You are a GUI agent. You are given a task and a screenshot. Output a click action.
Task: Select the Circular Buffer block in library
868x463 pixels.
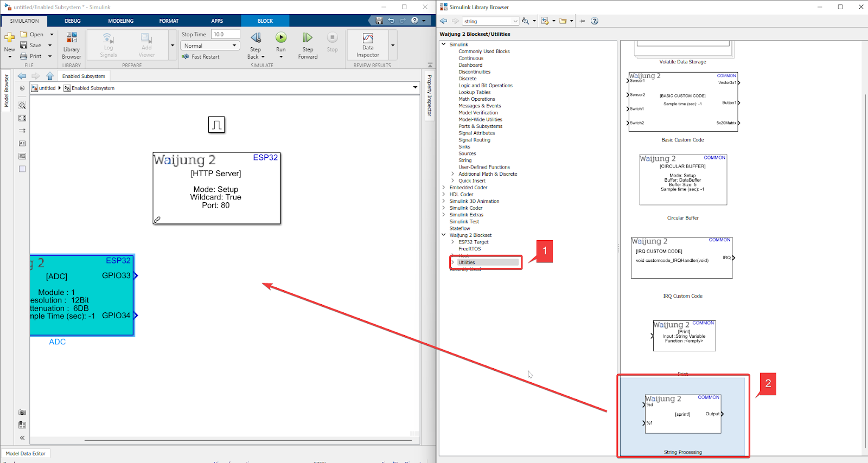pyautogui.click(x=683, y=179)
